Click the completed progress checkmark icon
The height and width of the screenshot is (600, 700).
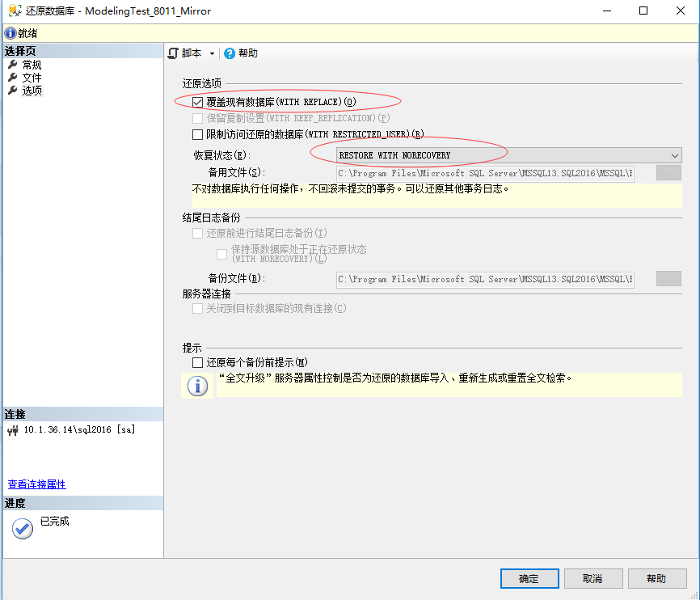point(22,529)
